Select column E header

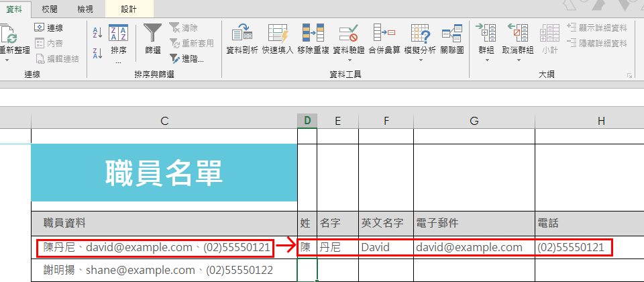coord(337,120)
